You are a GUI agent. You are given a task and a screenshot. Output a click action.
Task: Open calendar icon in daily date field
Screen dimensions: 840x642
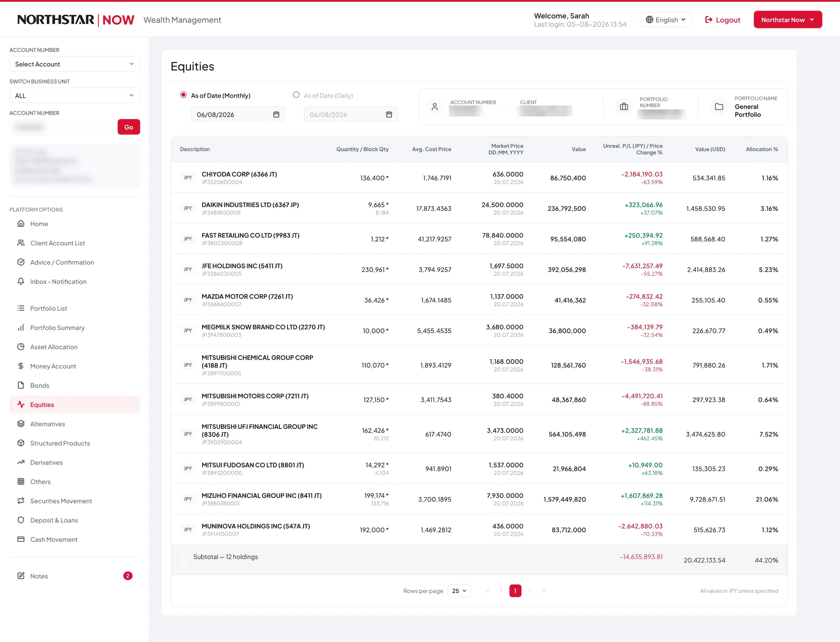389,115
